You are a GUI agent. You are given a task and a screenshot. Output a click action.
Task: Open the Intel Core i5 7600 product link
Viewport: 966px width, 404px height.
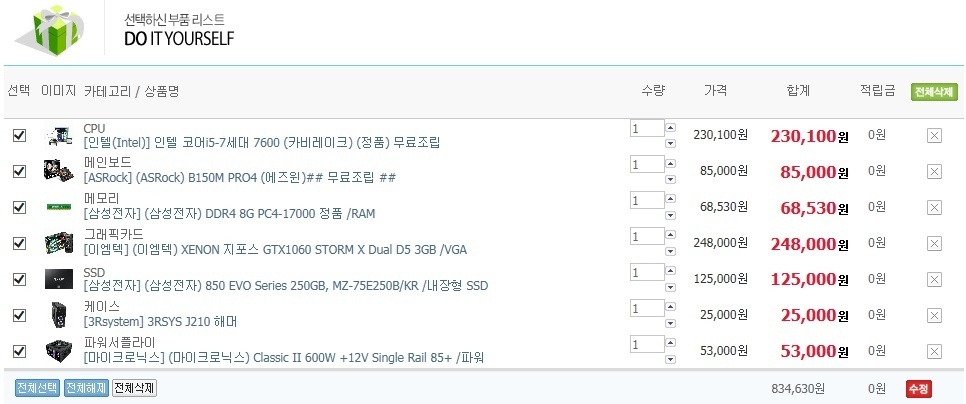coord(262,143)
